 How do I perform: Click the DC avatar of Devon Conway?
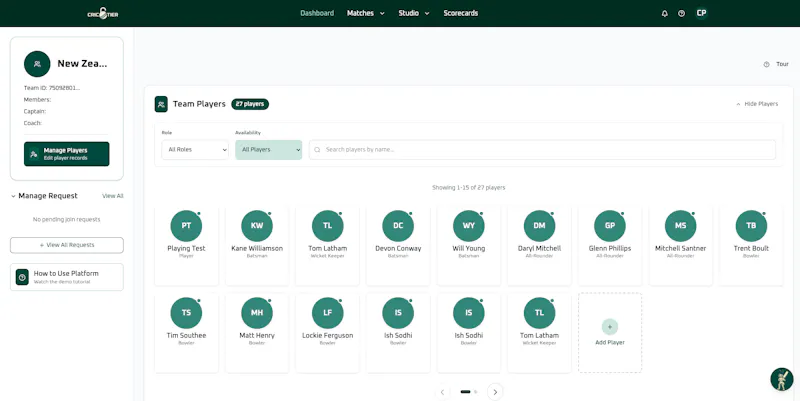tap(398, 225)
